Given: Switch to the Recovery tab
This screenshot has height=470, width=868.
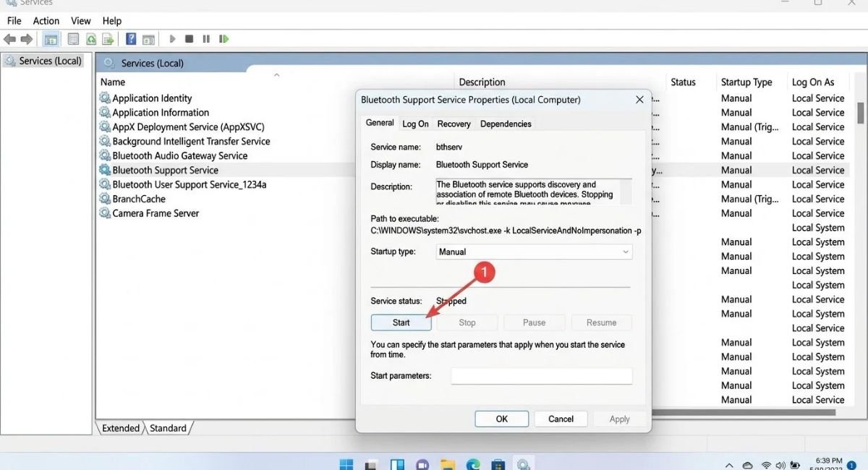Looking at the screenshot, I should 454,124.
